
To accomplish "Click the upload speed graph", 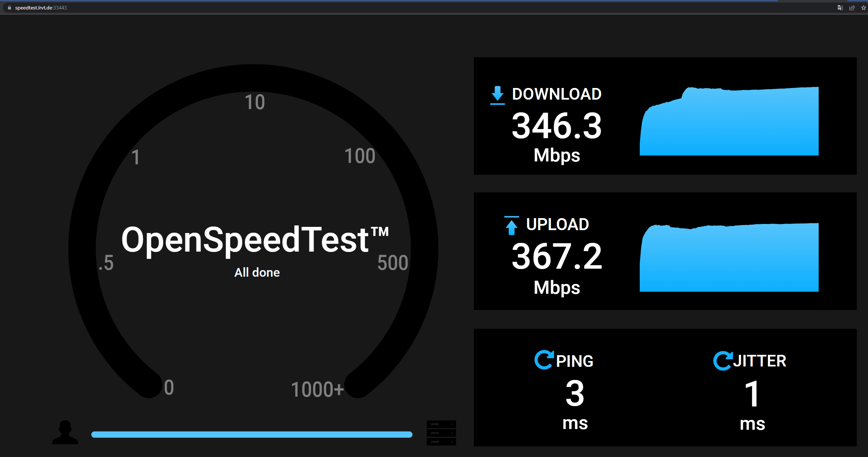I will tap(729, 258).
